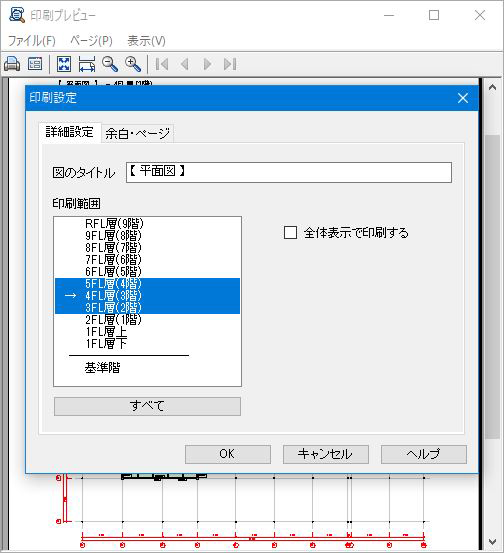Select RFL層(9階) in the print range list

coord(147,224)
